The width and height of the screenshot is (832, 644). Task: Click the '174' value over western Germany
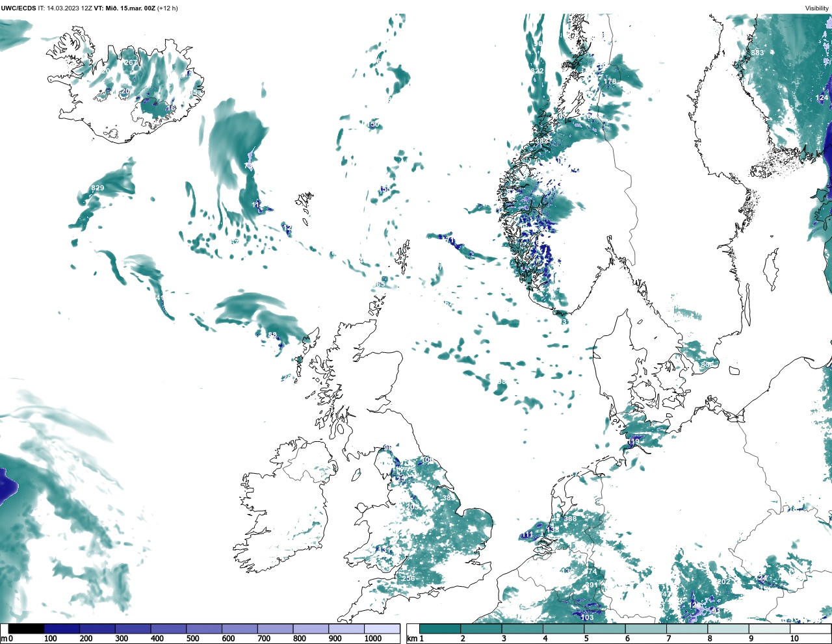[x=590, y=571]
